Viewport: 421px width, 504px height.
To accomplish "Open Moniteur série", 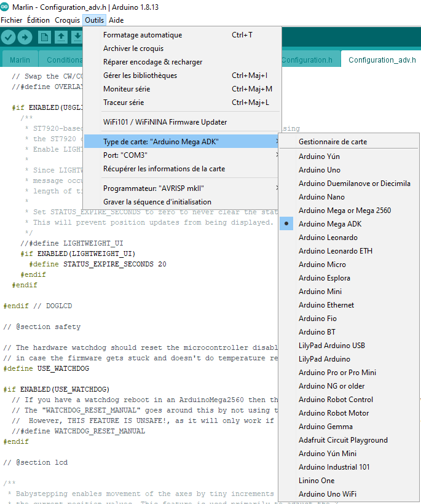I will pyautogui.click(x=182, y=89).
